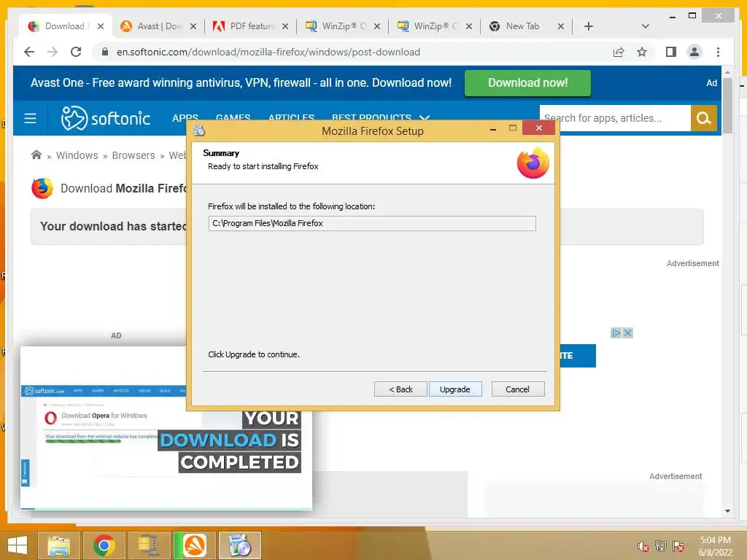747x560 pixels.
Task: Close the Avast tab
Action: [x=193, y=27]
